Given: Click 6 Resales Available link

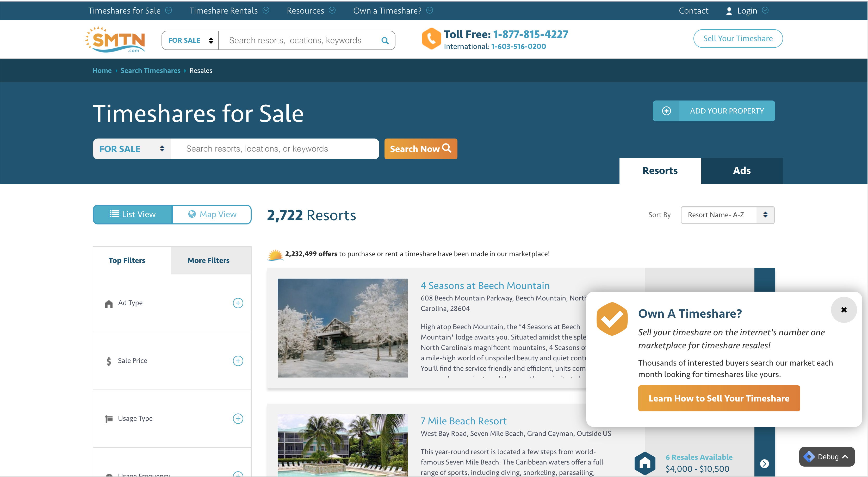Looking at the screenshot, I should point(699,457).
